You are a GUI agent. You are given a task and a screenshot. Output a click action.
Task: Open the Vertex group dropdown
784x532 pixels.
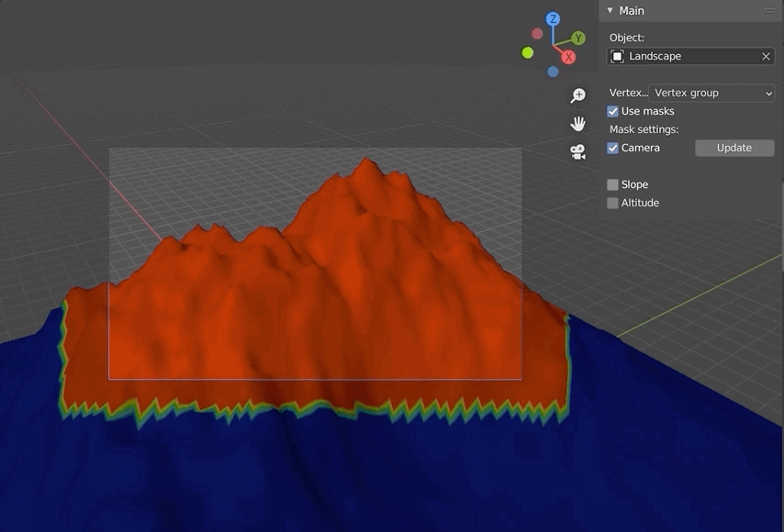[x=712, y=93]
